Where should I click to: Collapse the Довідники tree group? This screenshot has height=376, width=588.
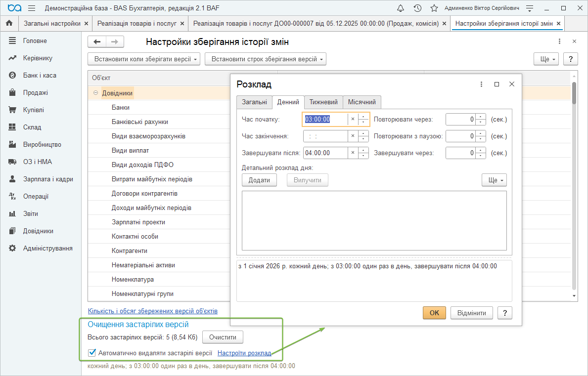[95, 93]
